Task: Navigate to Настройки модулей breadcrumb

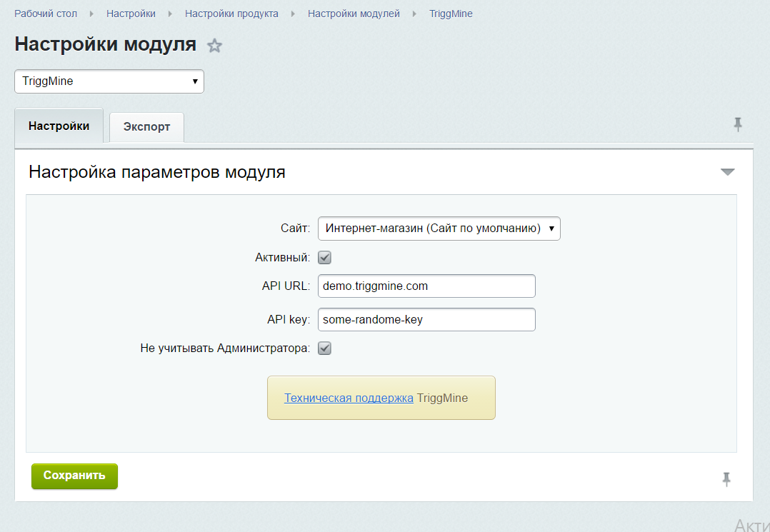Action: [354, 14]
